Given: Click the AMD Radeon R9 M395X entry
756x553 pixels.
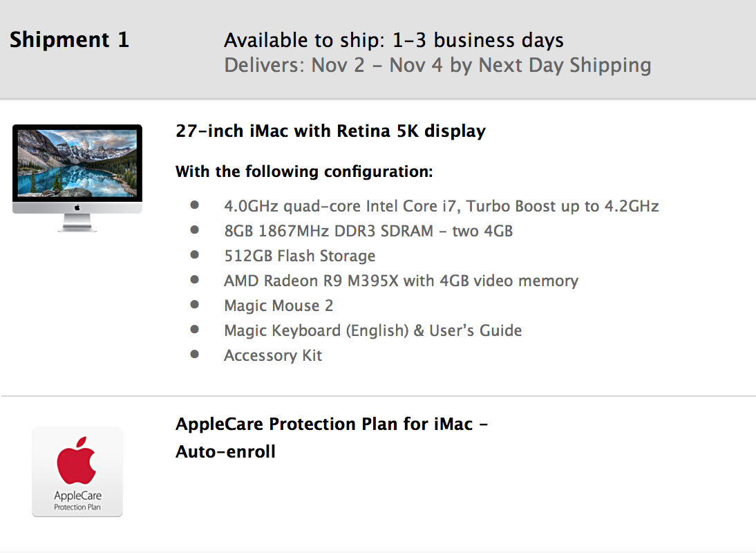Looking at the screenshot, I should click(401, 281).
